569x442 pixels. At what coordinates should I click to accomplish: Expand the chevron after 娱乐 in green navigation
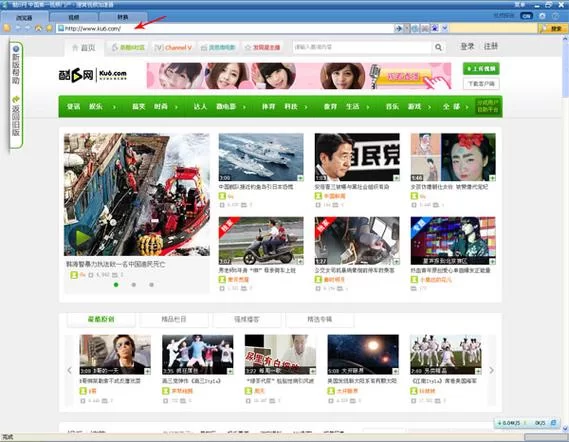[x=115, y=107]
